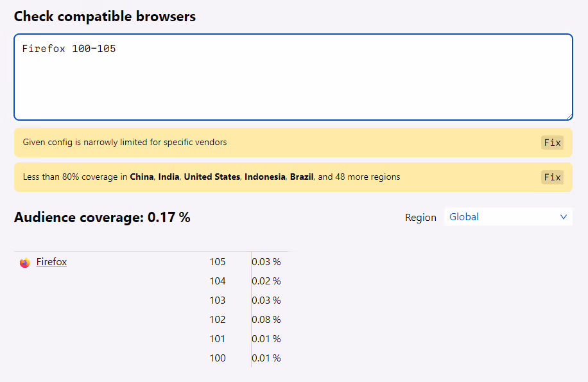Click coverage percentage for version 103
The image size is (588, 382).
(x=266, y=300)
